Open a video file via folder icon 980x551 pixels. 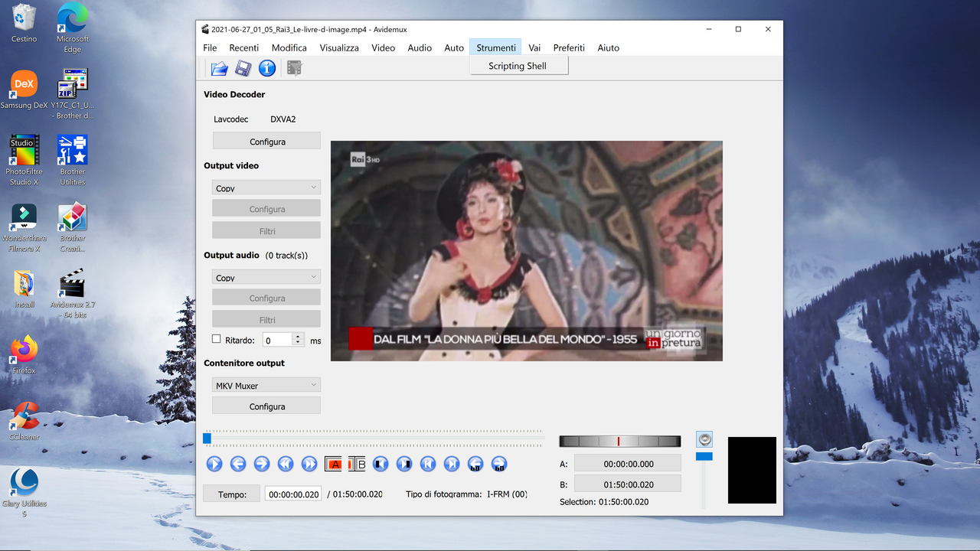(x=219, y=68)
